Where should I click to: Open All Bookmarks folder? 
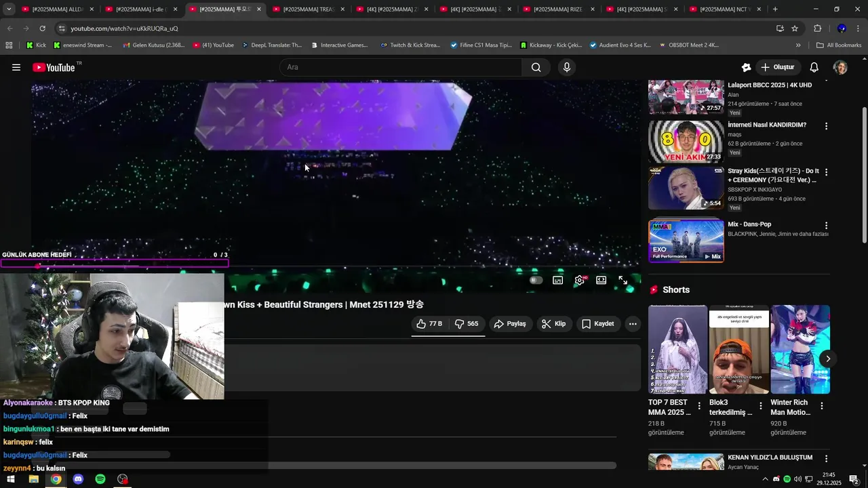(839, 45)
